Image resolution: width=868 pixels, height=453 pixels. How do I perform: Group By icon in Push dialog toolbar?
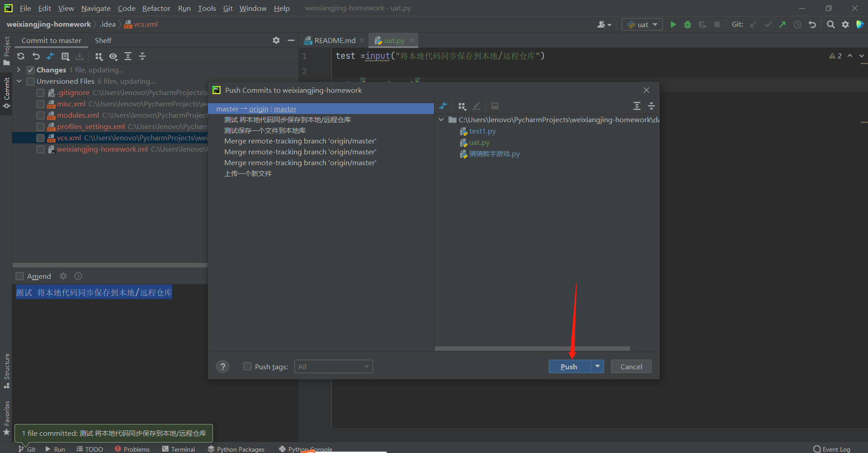(462, 106)
